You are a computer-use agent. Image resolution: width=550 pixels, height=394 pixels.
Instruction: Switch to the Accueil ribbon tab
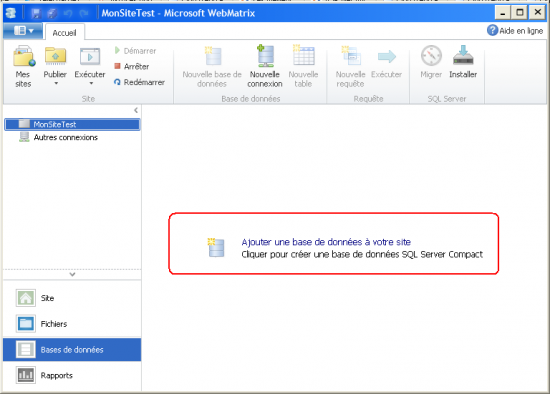point(65,33)
